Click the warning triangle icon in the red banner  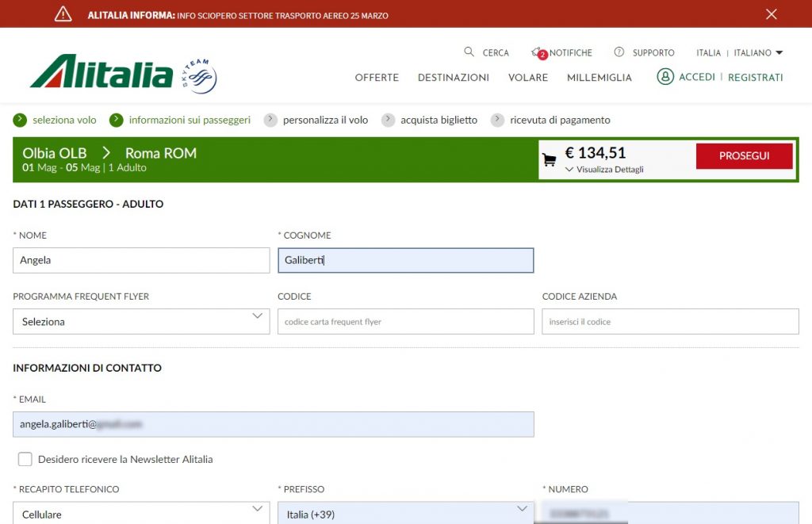[x=63, y=14]
